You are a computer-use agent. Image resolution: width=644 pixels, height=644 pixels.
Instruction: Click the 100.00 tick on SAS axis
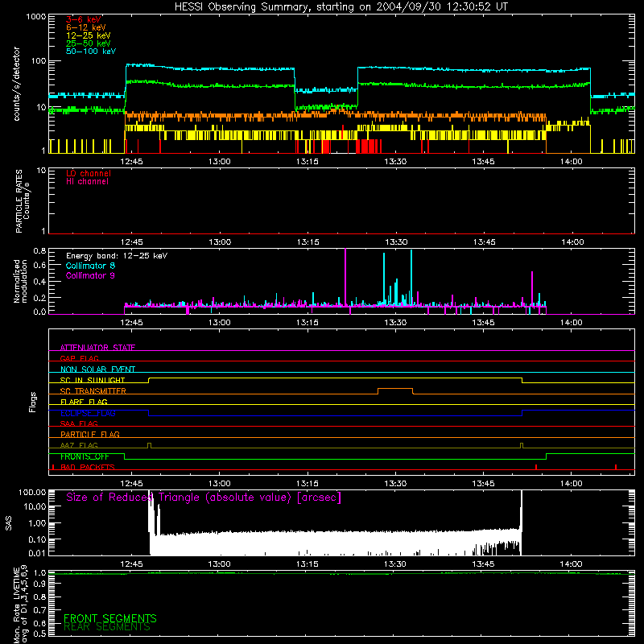coord(32,493)
